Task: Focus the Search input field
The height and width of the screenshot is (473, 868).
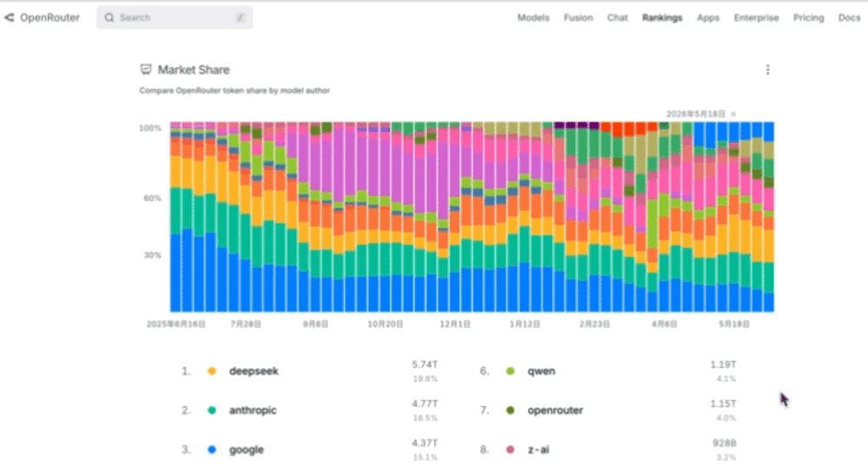Action: click(x=174, y=17)
